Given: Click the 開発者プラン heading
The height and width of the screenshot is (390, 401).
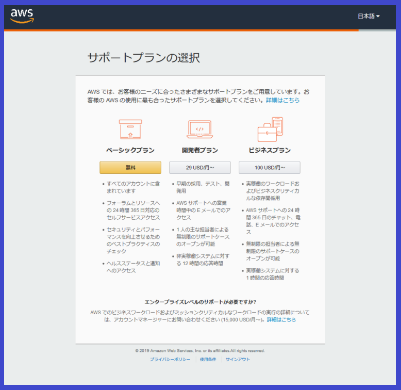Looking at the screenshot, I should [x=200, y=150].
